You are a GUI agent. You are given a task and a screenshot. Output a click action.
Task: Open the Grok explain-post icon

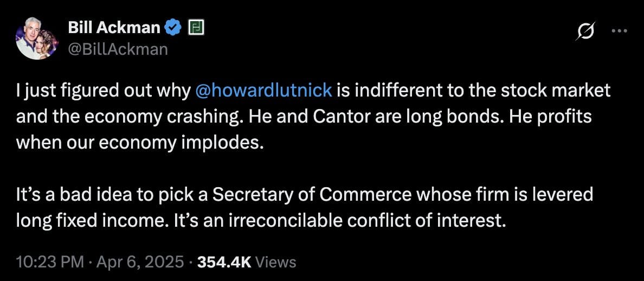(x=585, y=30)
